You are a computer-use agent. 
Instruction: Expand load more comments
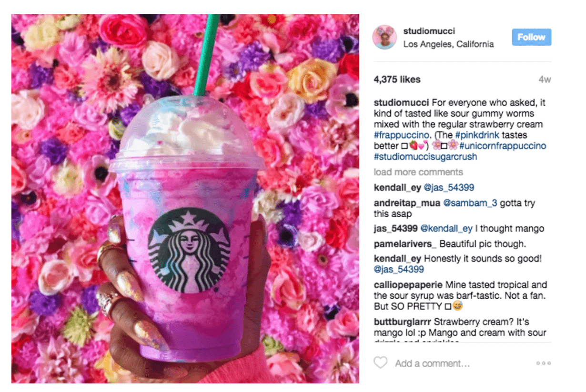418,172
